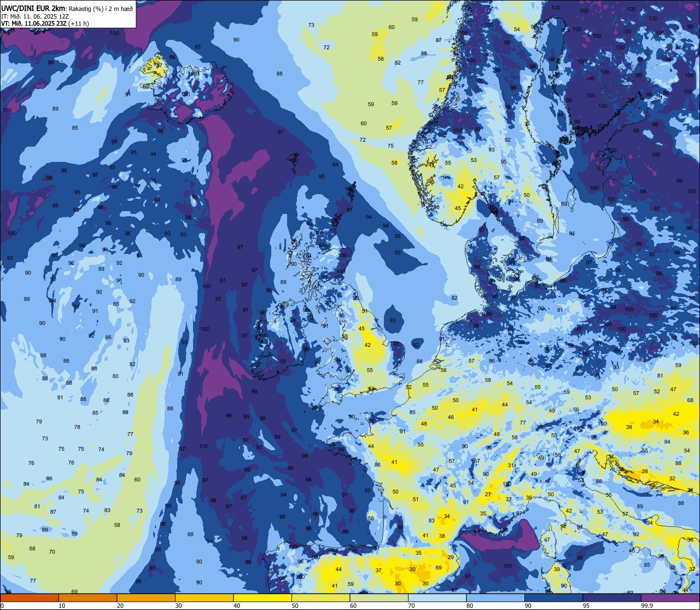Image resolution: width=700 pixels, height=610 pixels.
Task: Click the humidity value '28' on the Croatian coast
Action: pyautogui.click(x=645, y=472)
